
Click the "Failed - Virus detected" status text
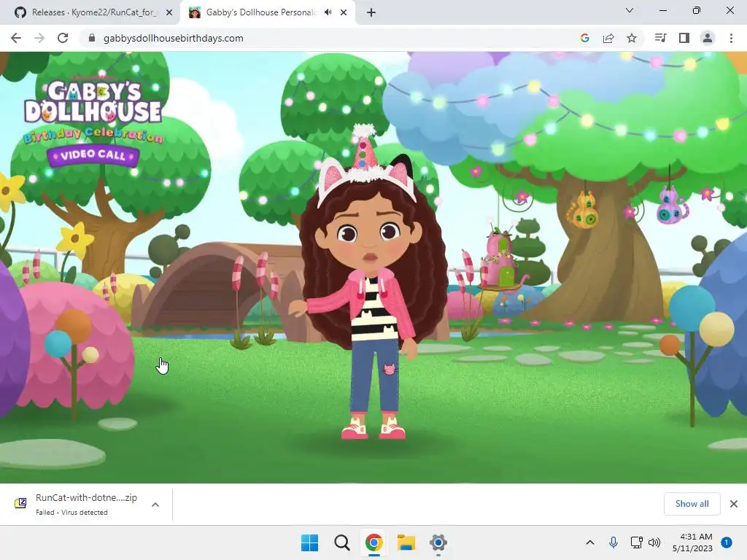tap(71, 513)
